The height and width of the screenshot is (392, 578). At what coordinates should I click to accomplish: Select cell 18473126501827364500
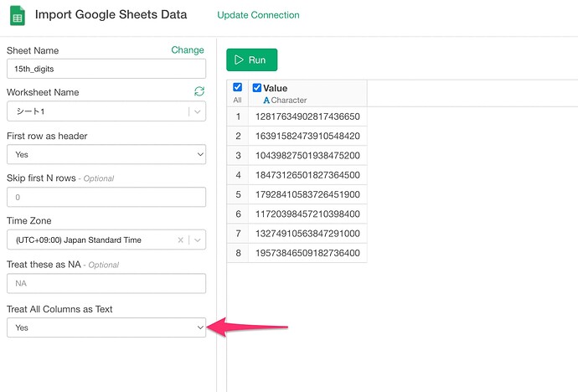coord(307,175)
